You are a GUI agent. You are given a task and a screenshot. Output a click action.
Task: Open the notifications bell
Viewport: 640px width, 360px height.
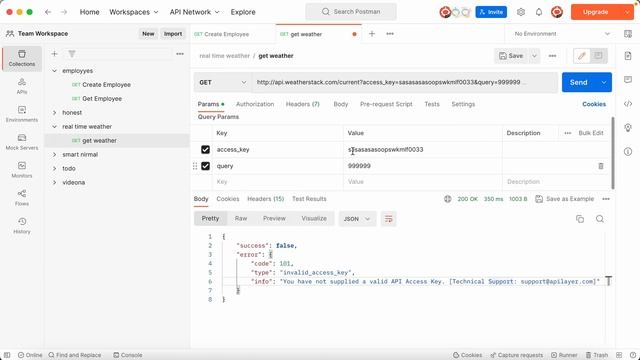coord(539,12)
